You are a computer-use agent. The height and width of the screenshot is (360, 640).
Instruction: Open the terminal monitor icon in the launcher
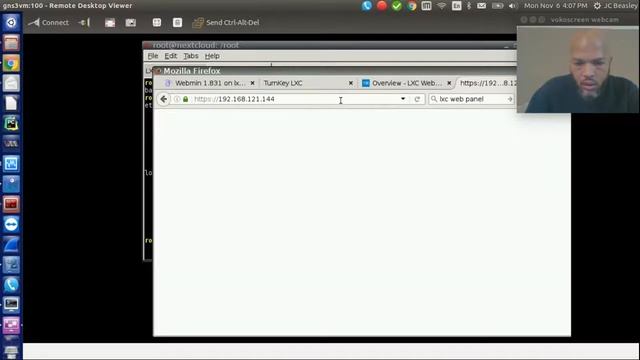point(11,304)
